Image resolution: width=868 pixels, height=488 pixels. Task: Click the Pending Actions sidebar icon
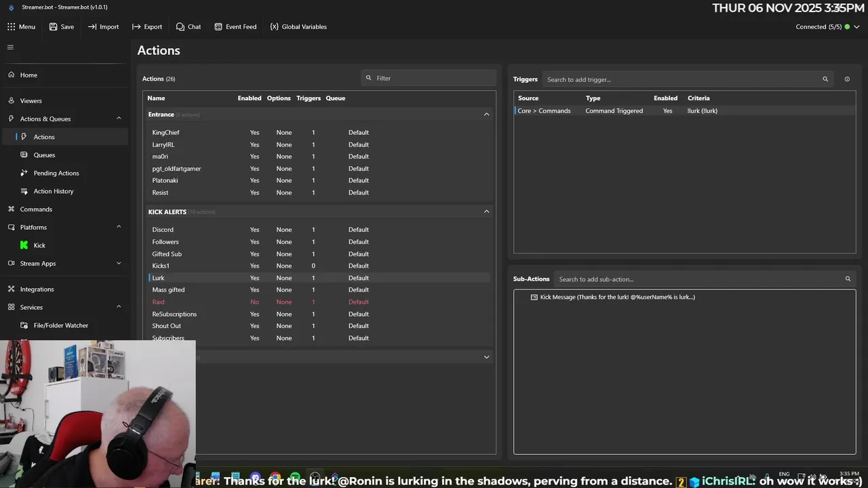click(x=24, y=173)
